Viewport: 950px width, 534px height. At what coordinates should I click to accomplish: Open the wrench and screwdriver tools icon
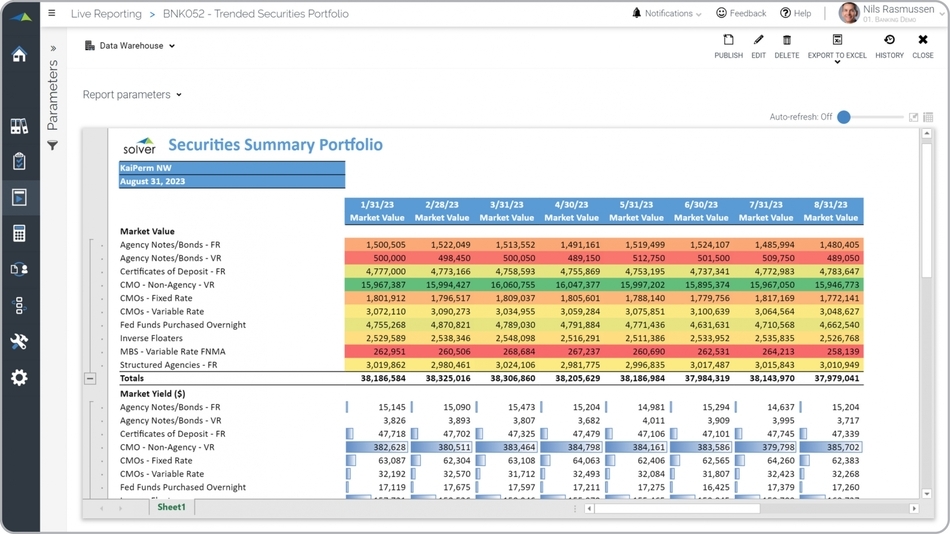pos(19,342)
